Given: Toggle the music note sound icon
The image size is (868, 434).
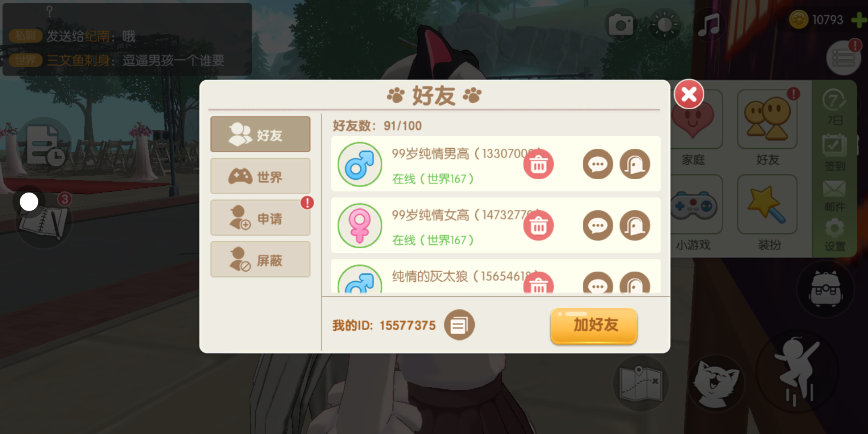Looking at the screenshot, I should click(x=708, y=25).
